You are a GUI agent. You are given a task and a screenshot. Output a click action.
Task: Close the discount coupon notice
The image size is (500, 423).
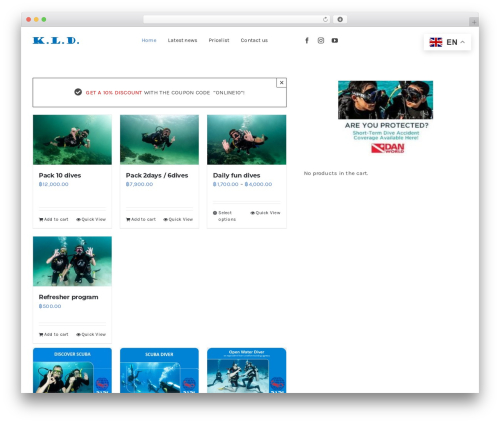click(281, 83)
